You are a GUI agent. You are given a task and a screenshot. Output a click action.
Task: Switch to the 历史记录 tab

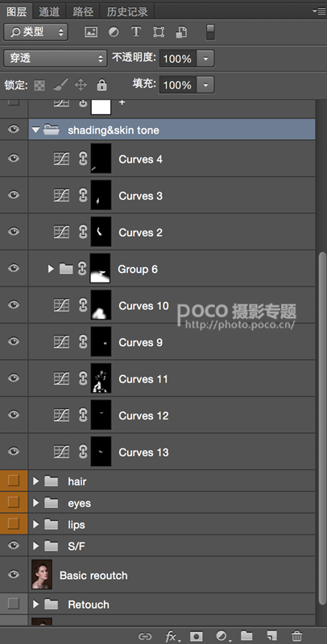127,12
